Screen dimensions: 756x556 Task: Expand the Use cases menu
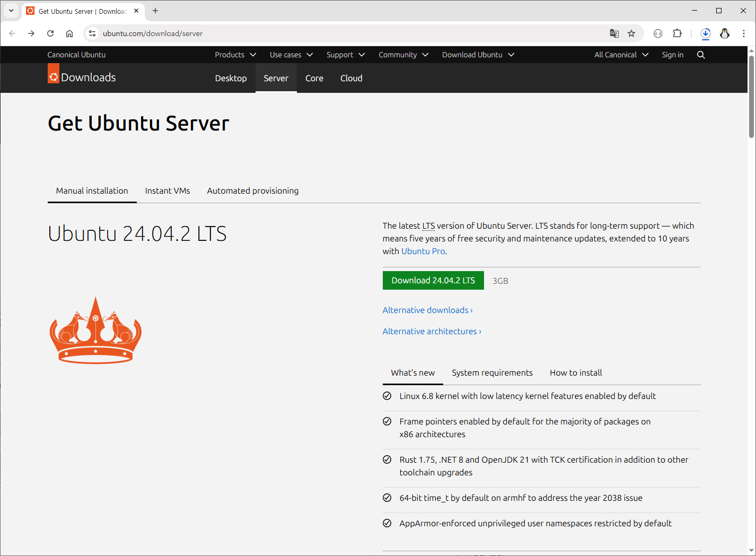tap(291, 55)
